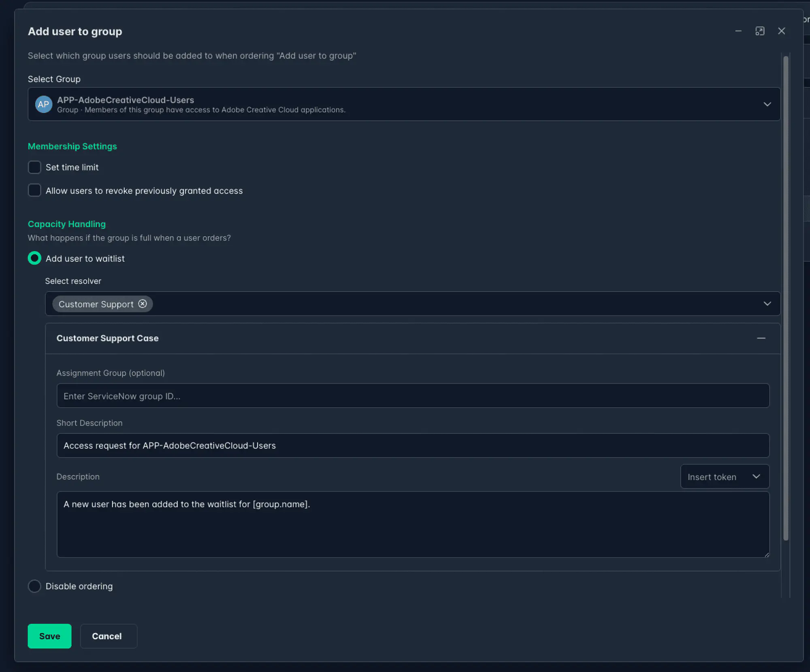810x672 pixels.
Task: Open the Select Group dropdown
Action: (767, 104)
